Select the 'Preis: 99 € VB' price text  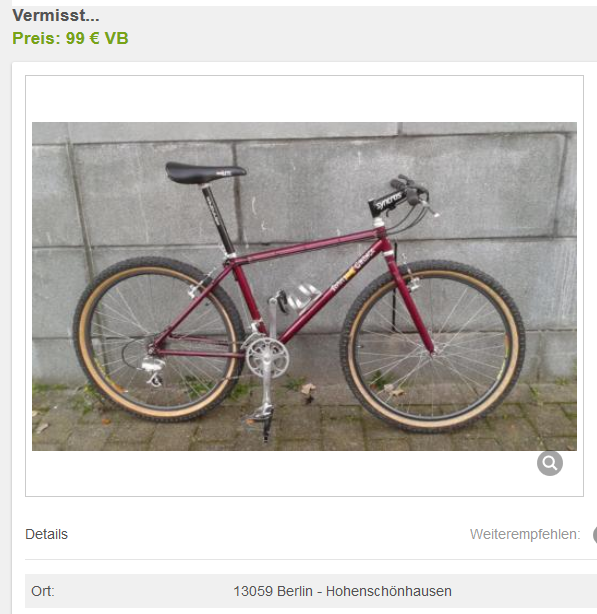click(70, 38)
